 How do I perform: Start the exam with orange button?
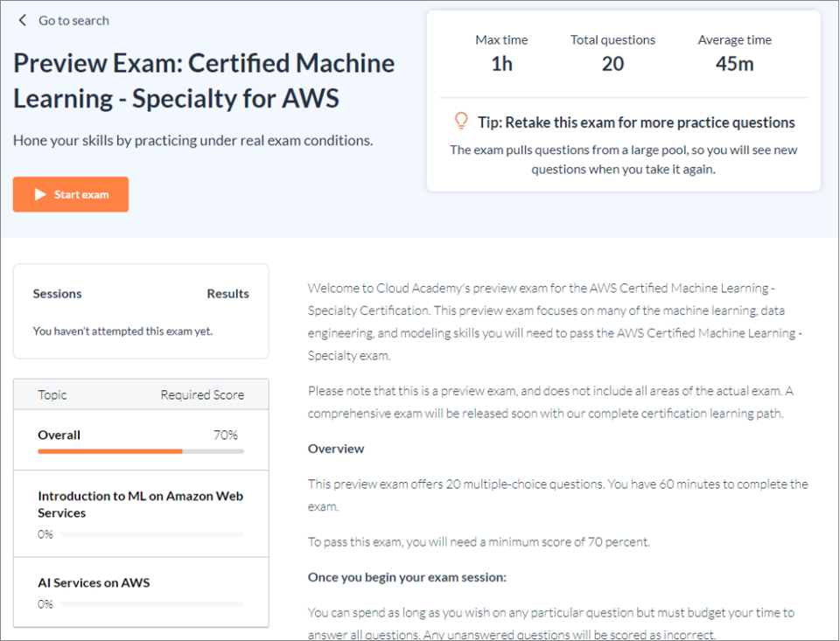click(x=71, y=194)
